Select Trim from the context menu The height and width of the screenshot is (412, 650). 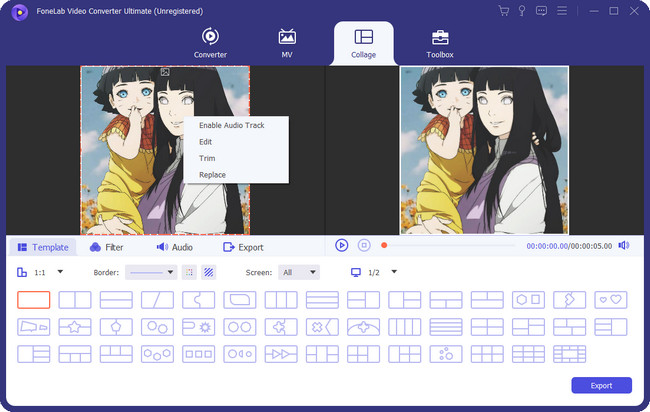[207, 158]
